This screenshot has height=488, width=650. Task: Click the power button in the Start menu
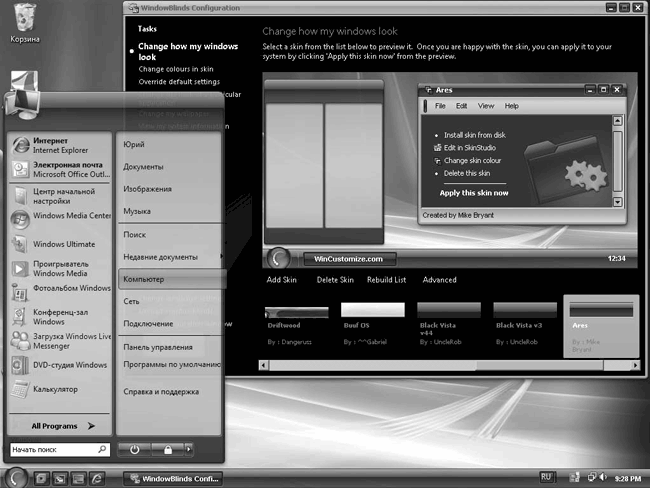[x=135, y=450]
